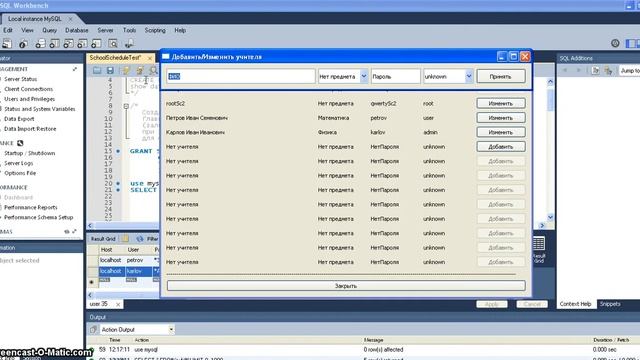The height and width of the screenshot is (360, 640).
Task: Close the SchoolScheduleTest tab with its x
Action: [x=150, y=58]
